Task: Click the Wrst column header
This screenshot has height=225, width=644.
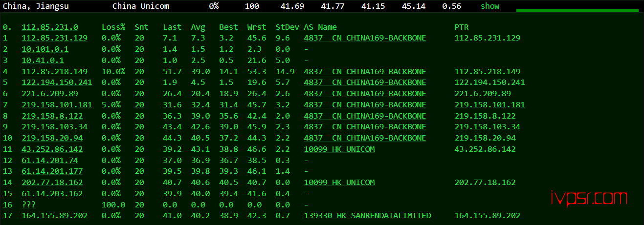Action: (x=257, y=27)
